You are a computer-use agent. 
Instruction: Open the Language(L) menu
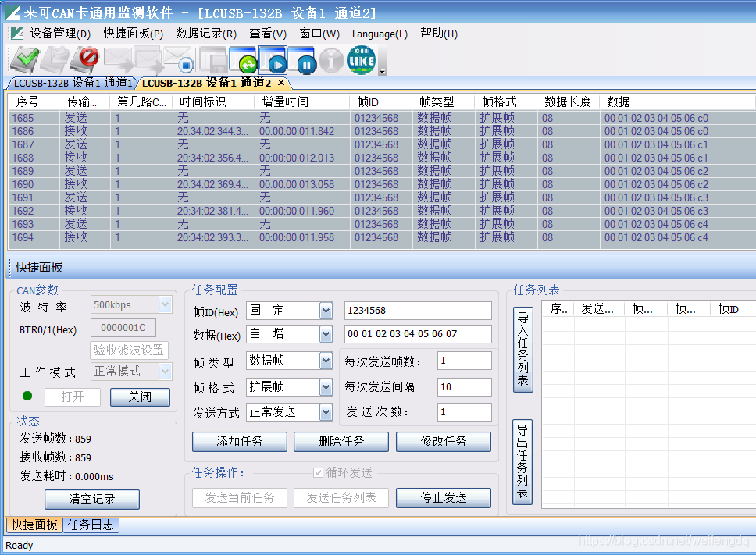(x=380, y=34)
